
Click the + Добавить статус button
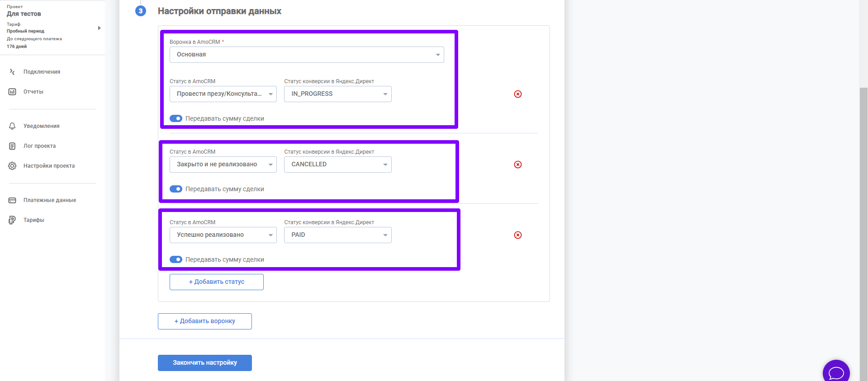point(217,282)
